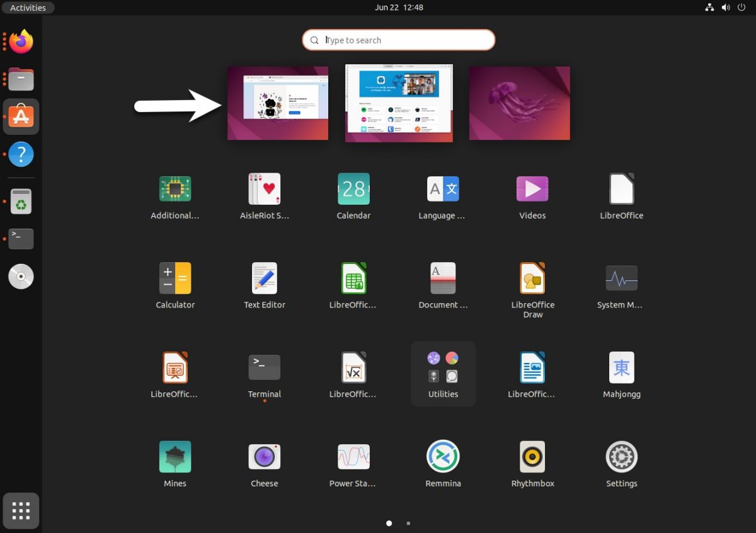The width and height of the screenshot is (756, 533).
Task: Switch to the first workspace with Firefox
Action: point(278,103)
